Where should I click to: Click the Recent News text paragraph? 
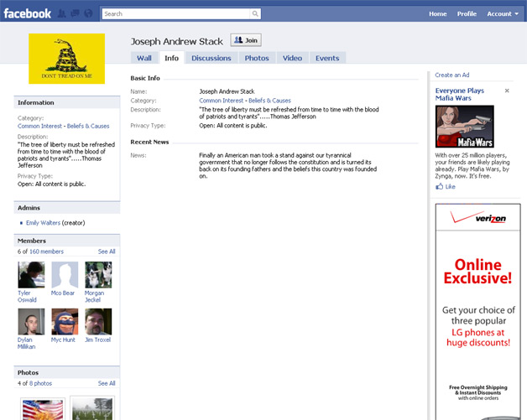click(x=288, y=165)
